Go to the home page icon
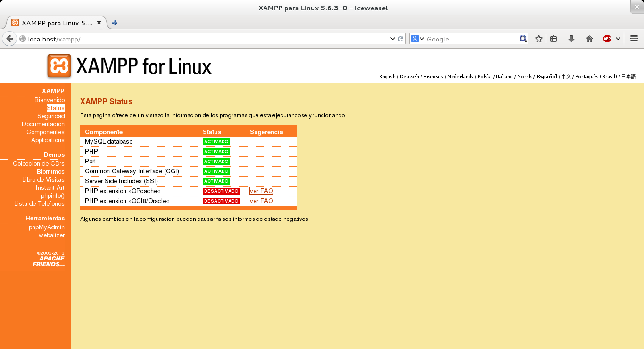Image resolution: width=644 pixels, height=349 pixels. (589, 39)
